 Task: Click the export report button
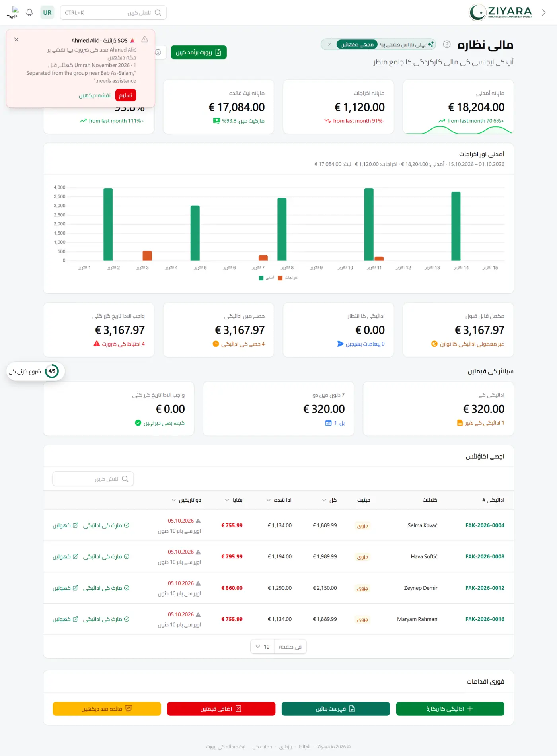tap(199, 52)
